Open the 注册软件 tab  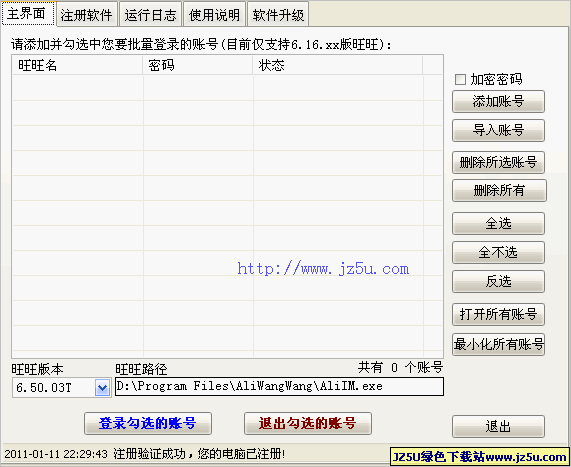point(87,15)
